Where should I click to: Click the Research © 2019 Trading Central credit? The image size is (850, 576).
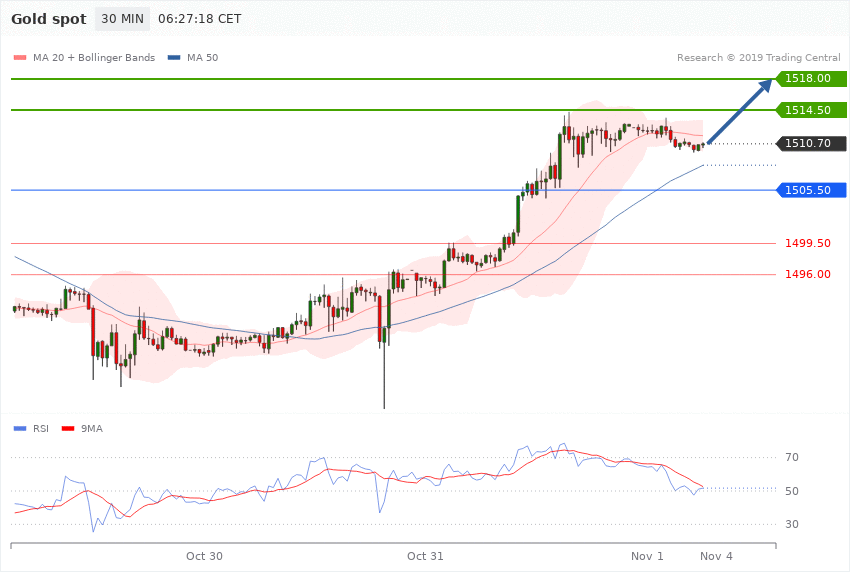(758, 57)
